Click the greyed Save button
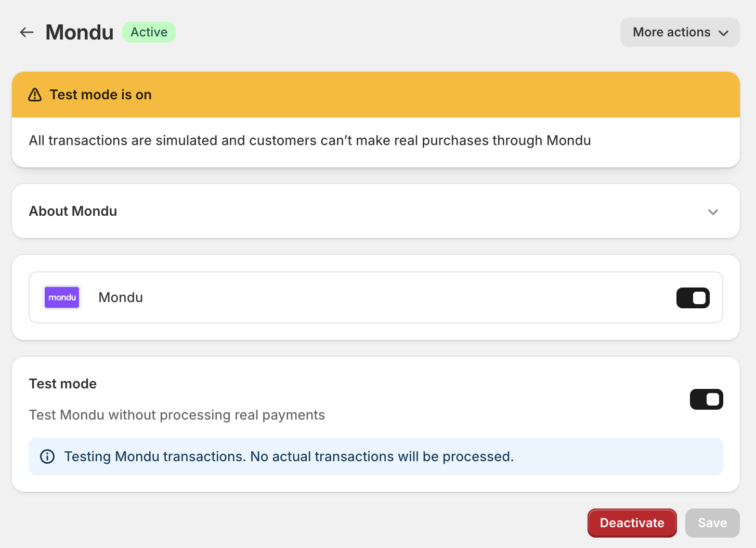Viewport: 756px width, 548px height. [712, 523]
